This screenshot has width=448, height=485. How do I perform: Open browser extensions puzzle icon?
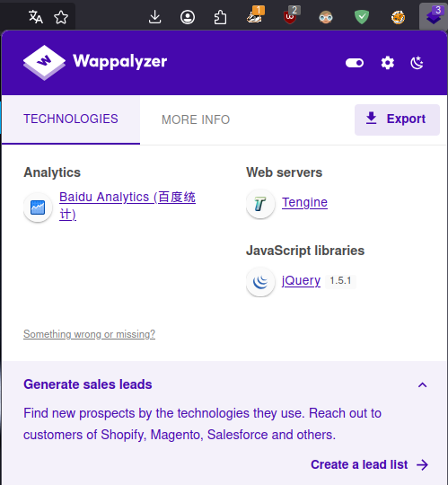[x=220, y=17]
